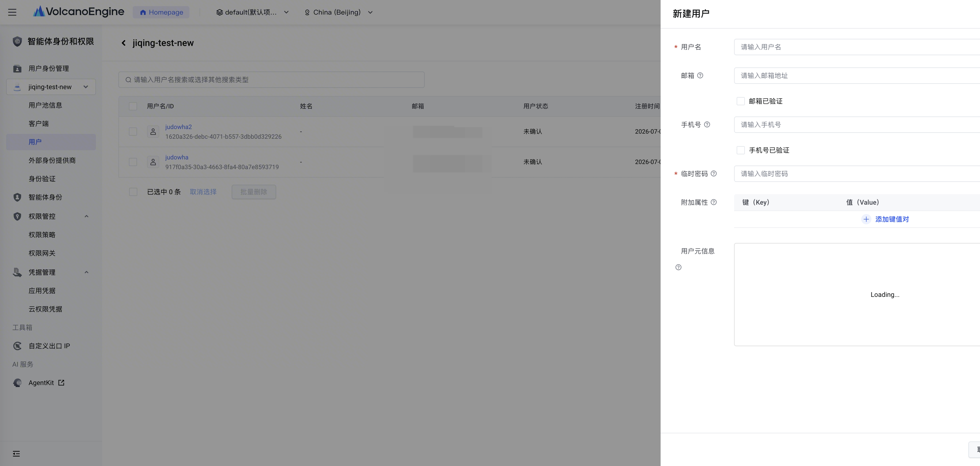Click the back arrow beside jiqing-test-new

(124, 43)
